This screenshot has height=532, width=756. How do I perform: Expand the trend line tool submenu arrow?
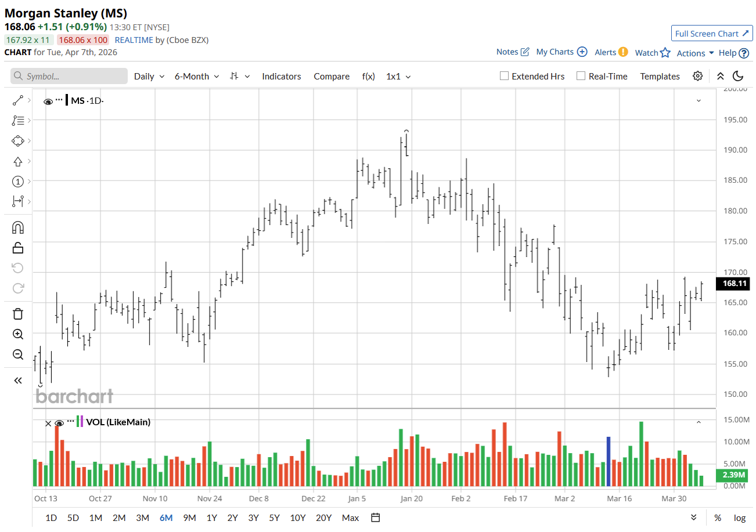pyautogui.click(x=29, y=100)
